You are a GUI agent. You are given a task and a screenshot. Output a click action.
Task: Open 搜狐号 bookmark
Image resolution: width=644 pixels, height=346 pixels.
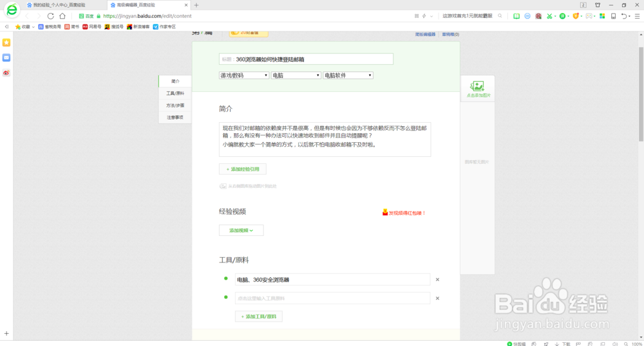[x=114, y=26]
